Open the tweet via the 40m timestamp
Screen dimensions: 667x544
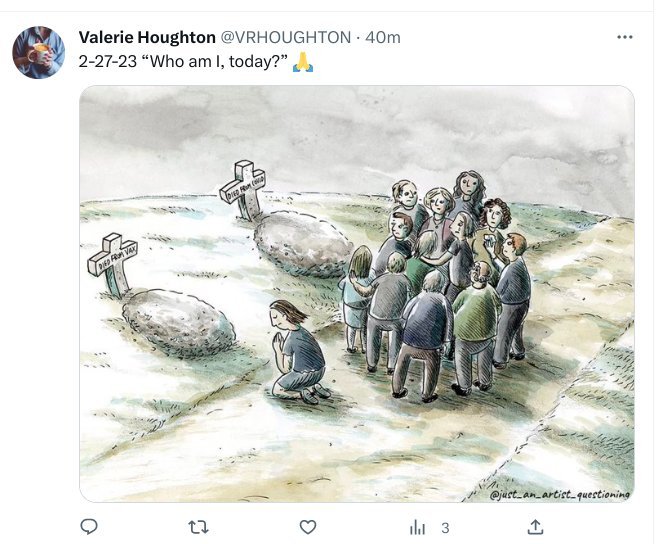pyautogui.click(x=383, y=37)
